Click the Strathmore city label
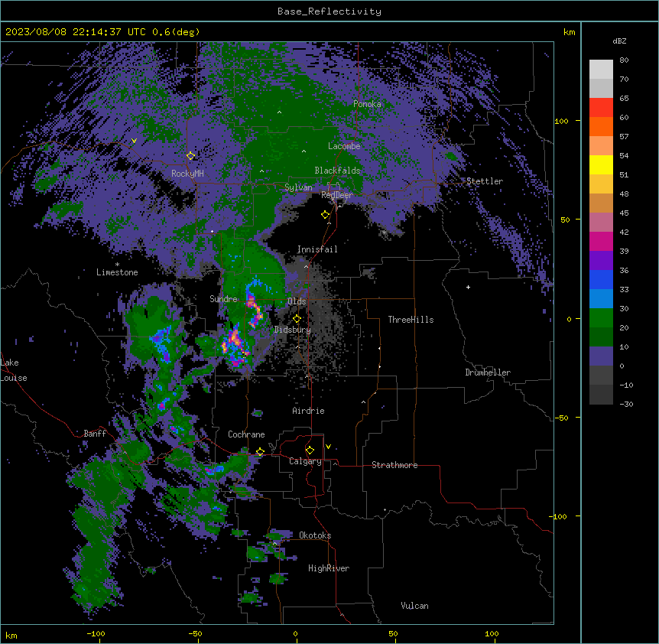 coord(394,465)
